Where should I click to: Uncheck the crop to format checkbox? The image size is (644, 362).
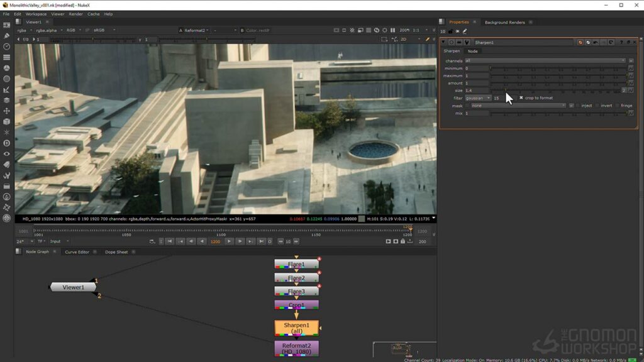tap(521, 97)
